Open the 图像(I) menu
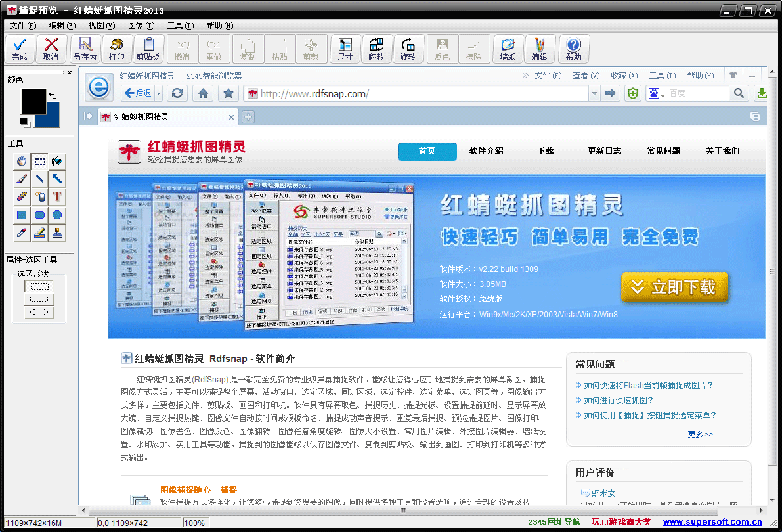782x532 pixels. [x=142, y=25]
